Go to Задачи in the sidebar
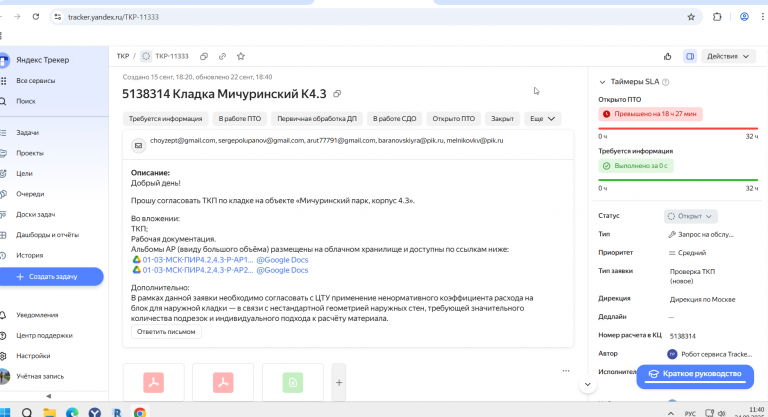Viewport: 768px width, 417px height. pos(27,132)
